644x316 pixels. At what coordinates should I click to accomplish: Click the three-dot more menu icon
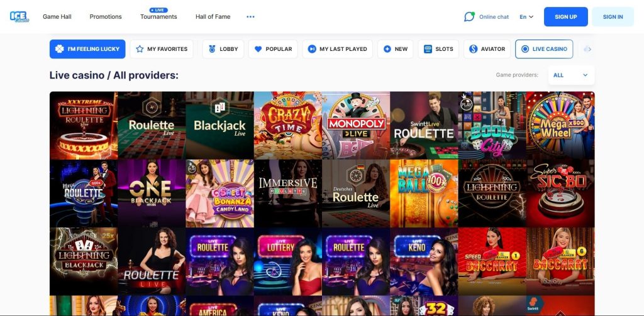[250, 17]
